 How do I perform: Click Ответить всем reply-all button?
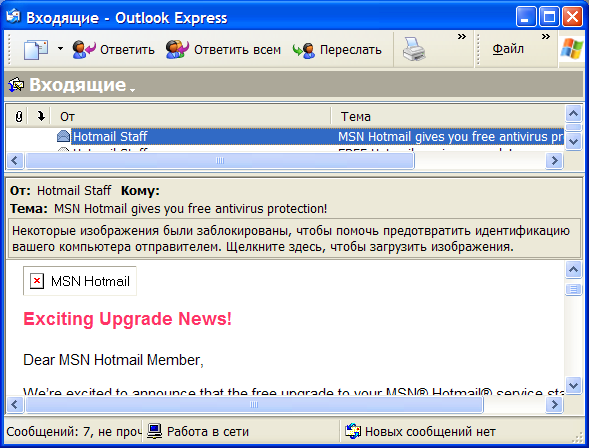tap(223, 50)
